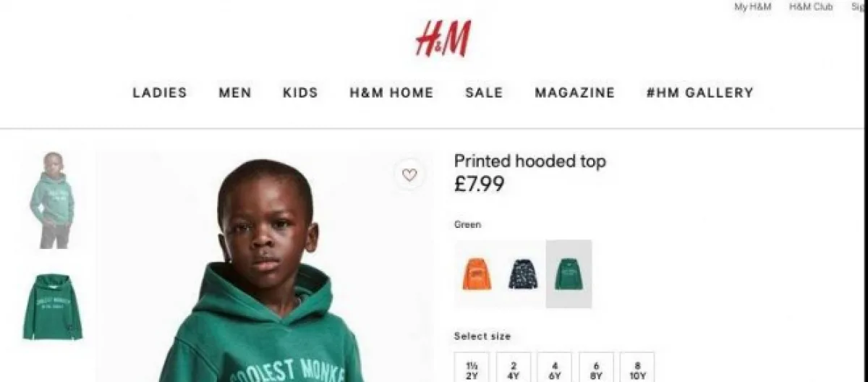This screenshot has width=868, height=382.
Task: Open the Men menu
Action: point(235,93)
